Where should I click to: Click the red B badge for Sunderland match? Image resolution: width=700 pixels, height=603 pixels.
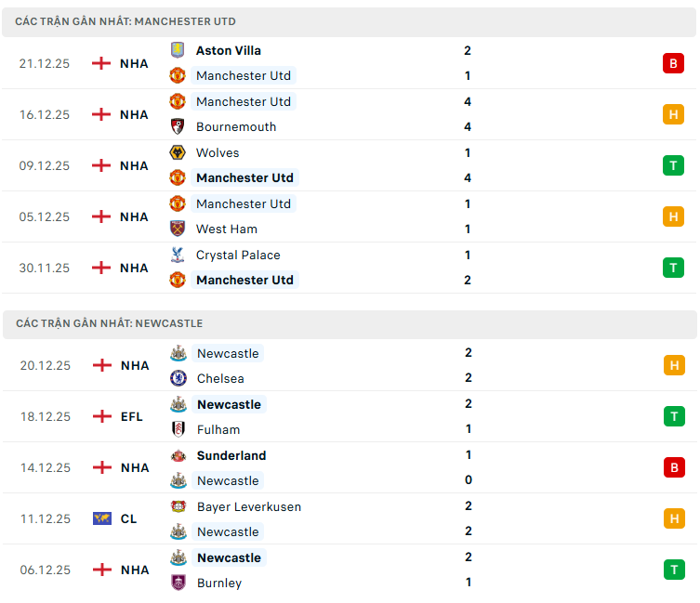(x=674, y=467)
